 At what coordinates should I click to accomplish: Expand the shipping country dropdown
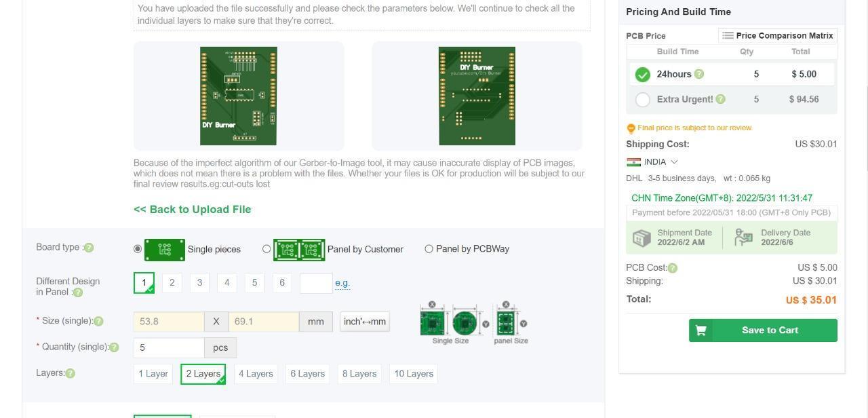pyautogui.click(x=673, y=161)
